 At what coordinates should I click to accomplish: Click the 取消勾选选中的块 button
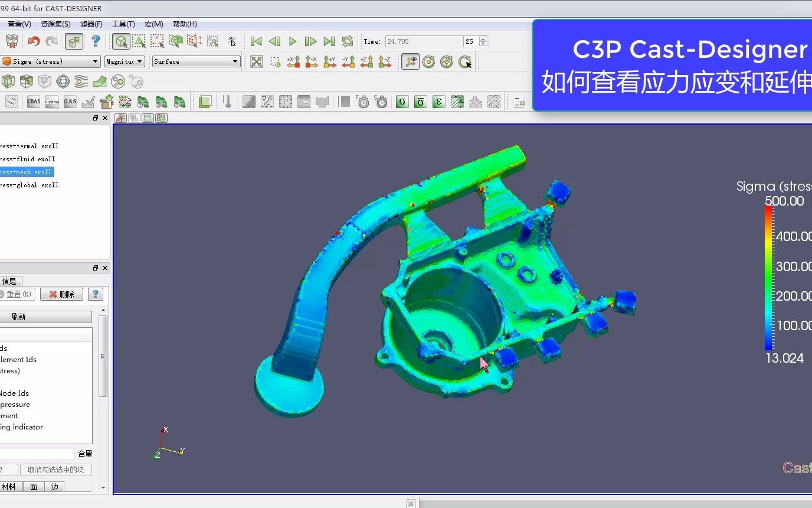pyautogui.click(x=55, y=470)
